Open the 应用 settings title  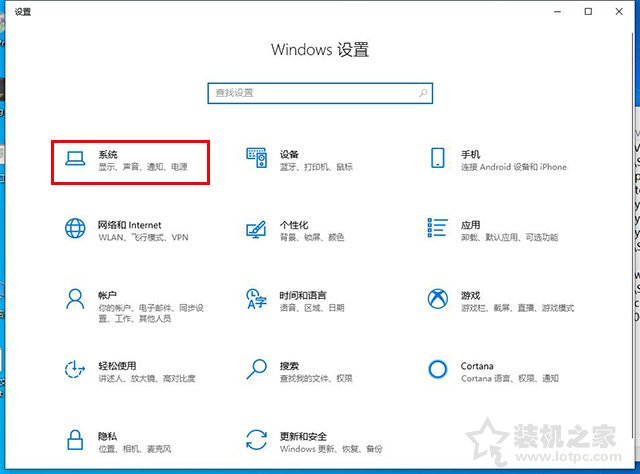point(470,225)
